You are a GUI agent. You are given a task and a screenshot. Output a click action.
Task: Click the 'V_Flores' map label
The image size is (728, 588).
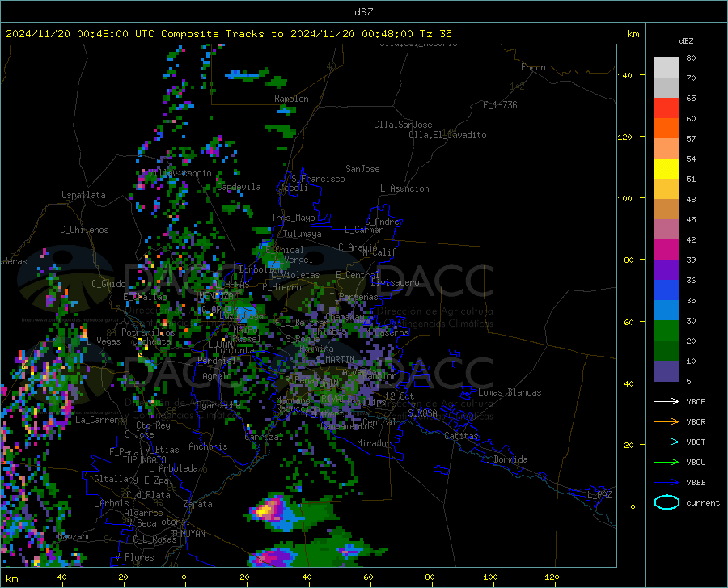click(134, 557)
